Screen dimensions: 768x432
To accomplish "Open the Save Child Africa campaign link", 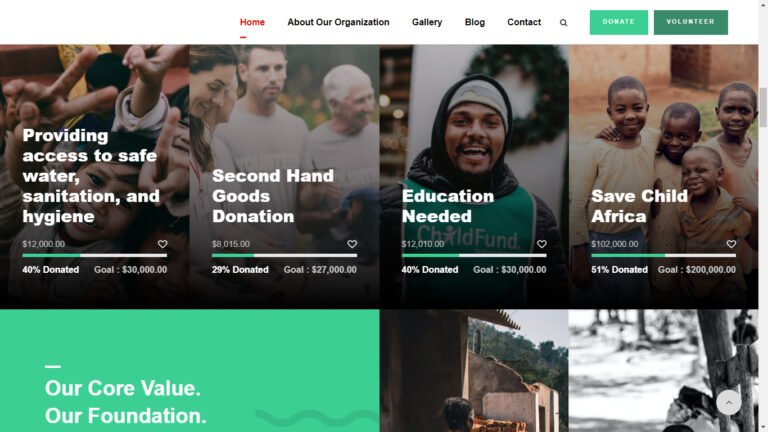I will (x=640, y=206).
